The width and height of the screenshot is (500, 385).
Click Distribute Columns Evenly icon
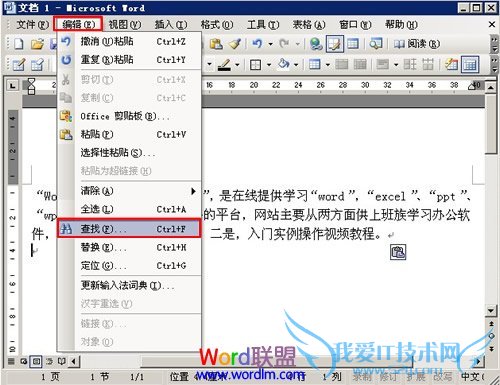(428, 64)
